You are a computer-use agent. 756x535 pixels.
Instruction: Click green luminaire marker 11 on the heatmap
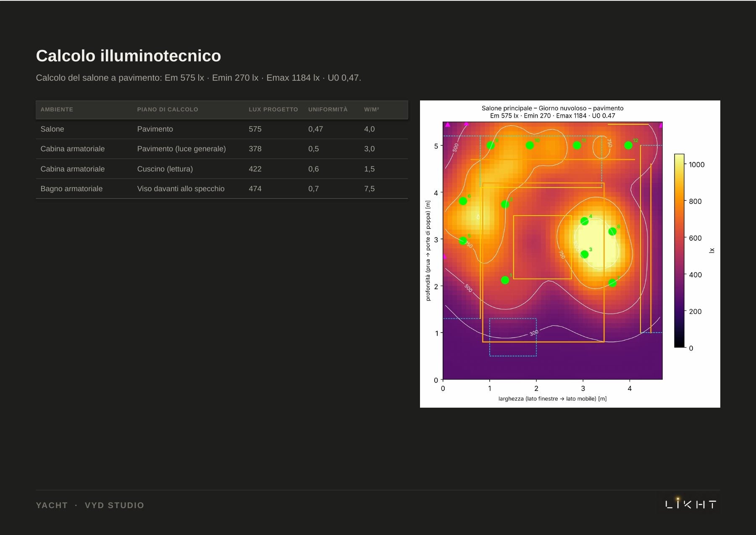click(577, 145)
